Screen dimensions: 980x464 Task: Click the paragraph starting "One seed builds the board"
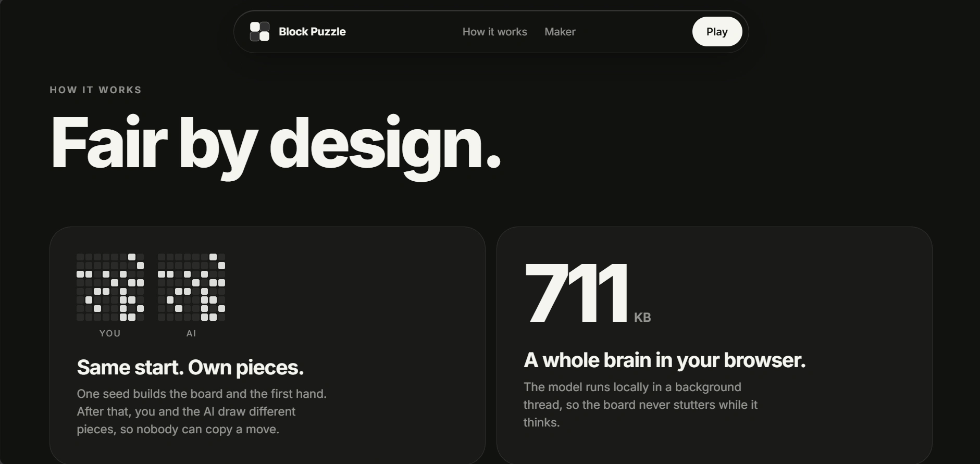pyautogui.click(x=202, y=411)
